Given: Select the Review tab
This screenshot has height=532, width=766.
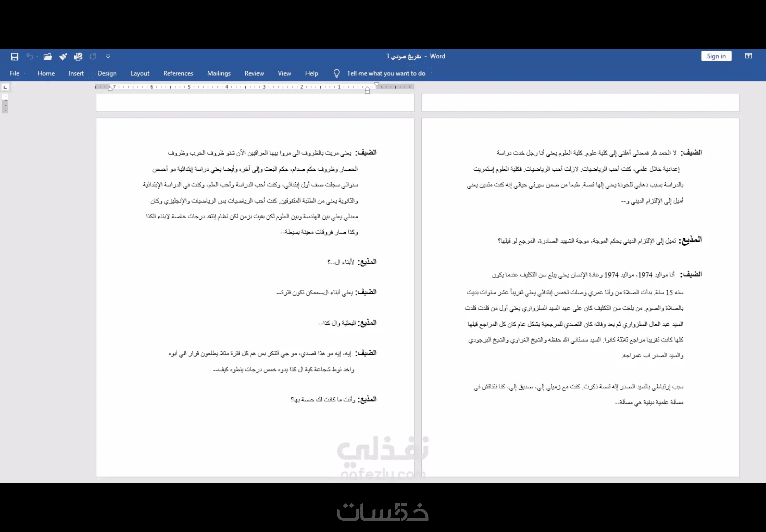Looking at the screenshot, I should [x=254, y=73].
